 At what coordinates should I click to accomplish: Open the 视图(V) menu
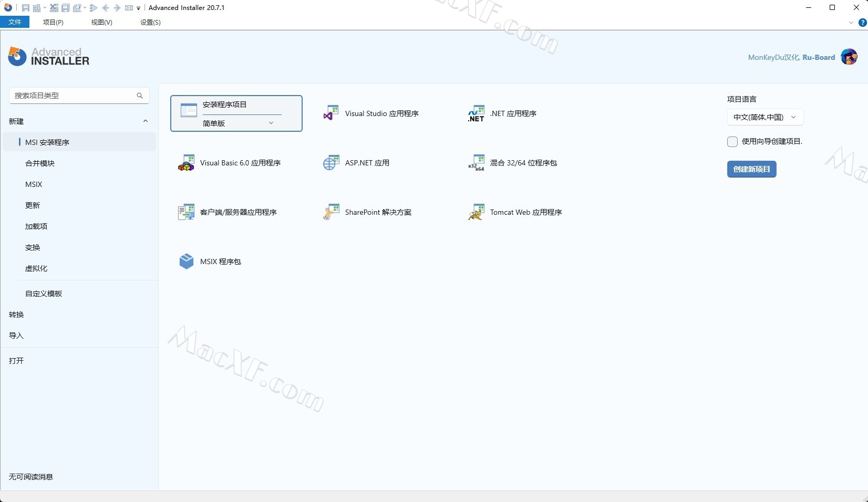coord(101,22)
